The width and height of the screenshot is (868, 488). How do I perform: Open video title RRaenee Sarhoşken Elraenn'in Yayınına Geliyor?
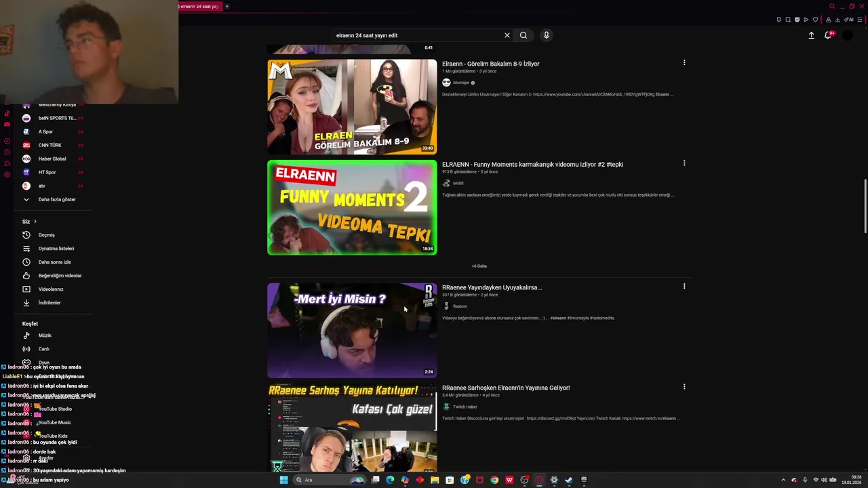506,388
